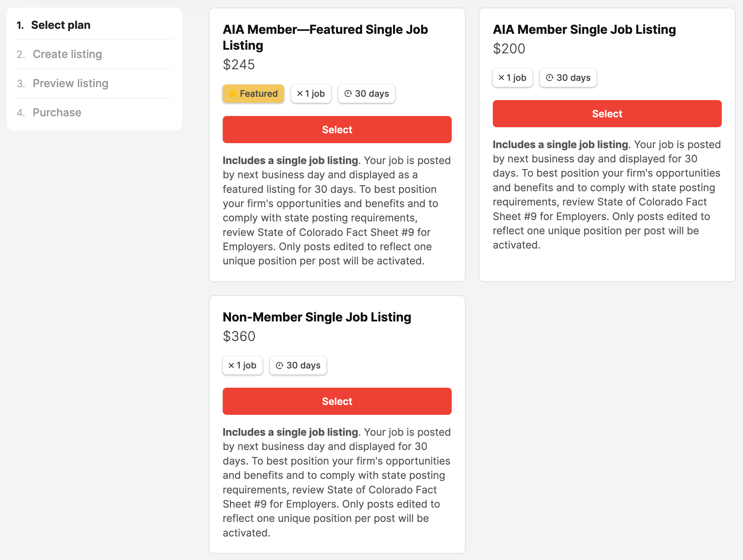
Task: Select the AIA Member—Featured Single Job Listing plan
Action: (337, 129)
